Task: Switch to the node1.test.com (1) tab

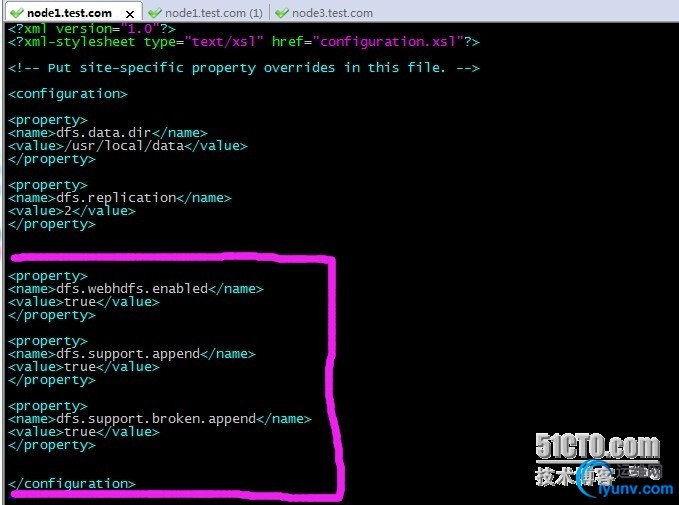Action: click(206, 13)
